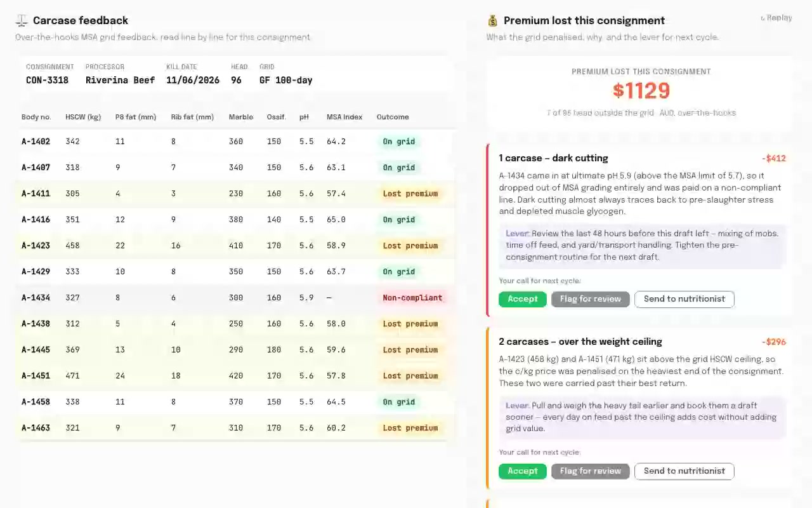Click the Rib fat (mm) column header
This screenshot has width=812, height=508.
pyautogui.click(x=192, y=117)
